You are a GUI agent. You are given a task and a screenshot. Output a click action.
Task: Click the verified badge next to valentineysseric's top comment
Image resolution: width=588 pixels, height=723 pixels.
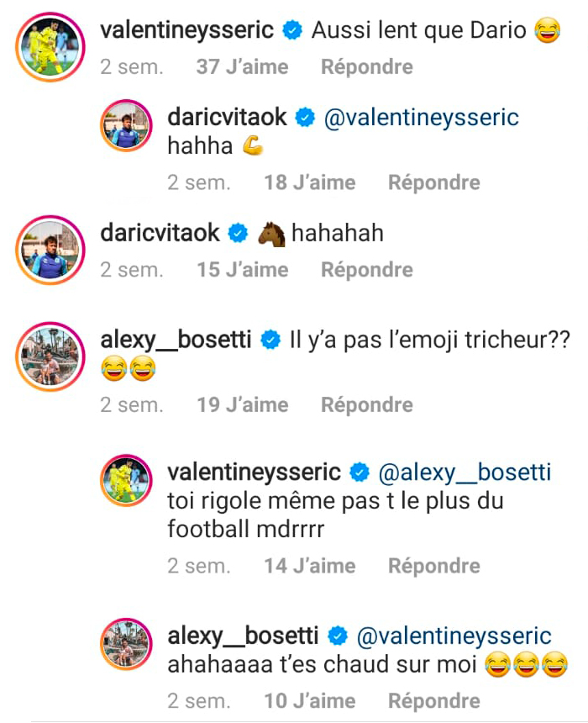click(x=292, y=31)
